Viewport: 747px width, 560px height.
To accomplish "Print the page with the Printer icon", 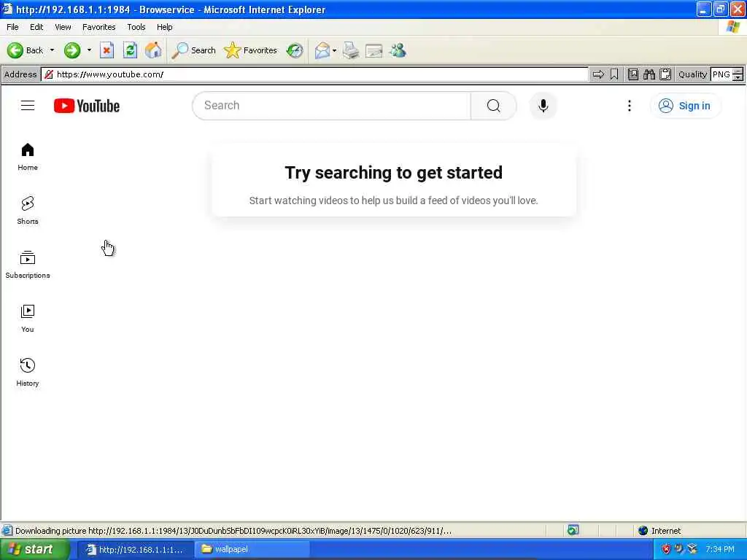I will (351, 50).
